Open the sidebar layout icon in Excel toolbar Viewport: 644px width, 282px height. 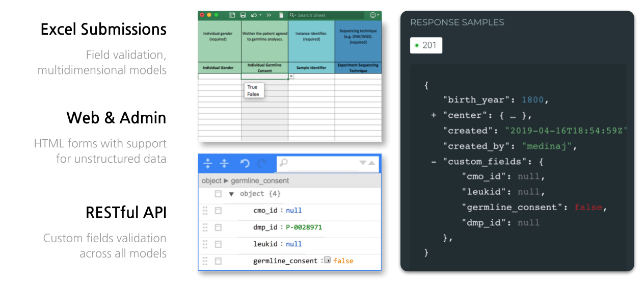(232, 15)
